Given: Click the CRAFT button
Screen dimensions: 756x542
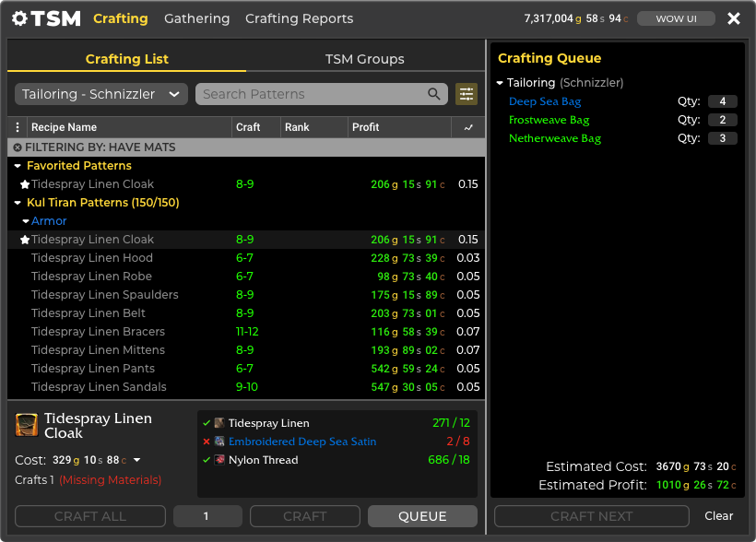Looking at the screenshot, I should 305,516.
